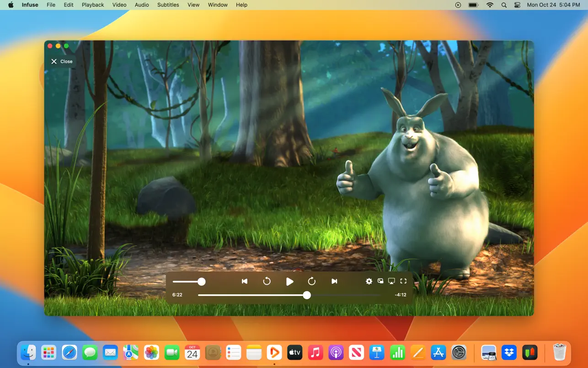Open the Wi-Fi menu bar icon
This screenshot has height=368, width=588.
tap(490, 5)
